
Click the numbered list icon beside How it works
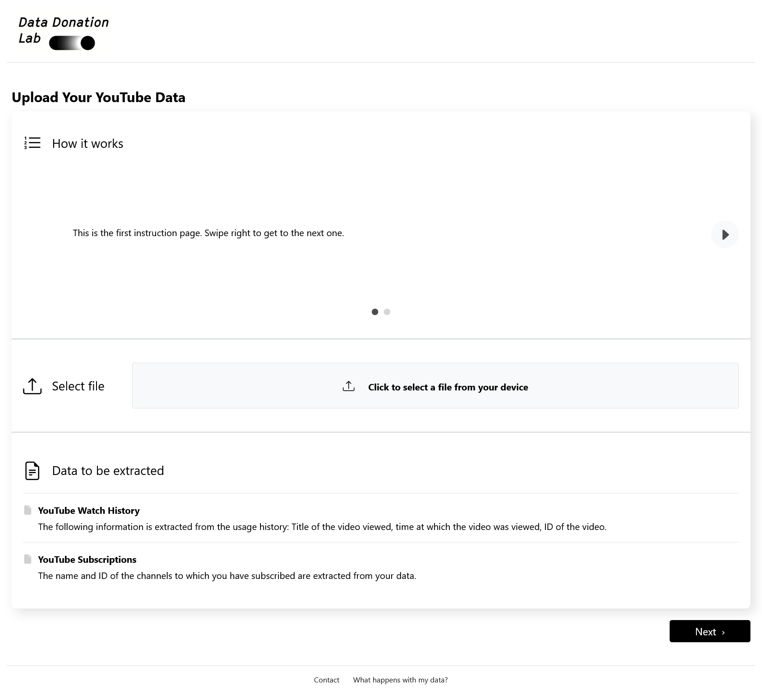pos(32,143)
